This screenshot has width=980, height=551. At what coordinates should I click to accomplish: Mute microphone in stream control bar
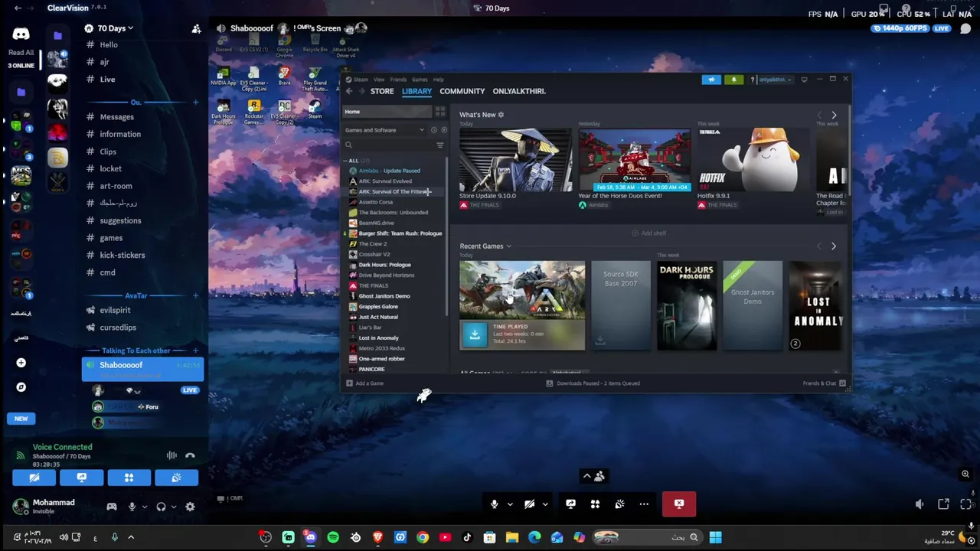(x=495, y=504)
